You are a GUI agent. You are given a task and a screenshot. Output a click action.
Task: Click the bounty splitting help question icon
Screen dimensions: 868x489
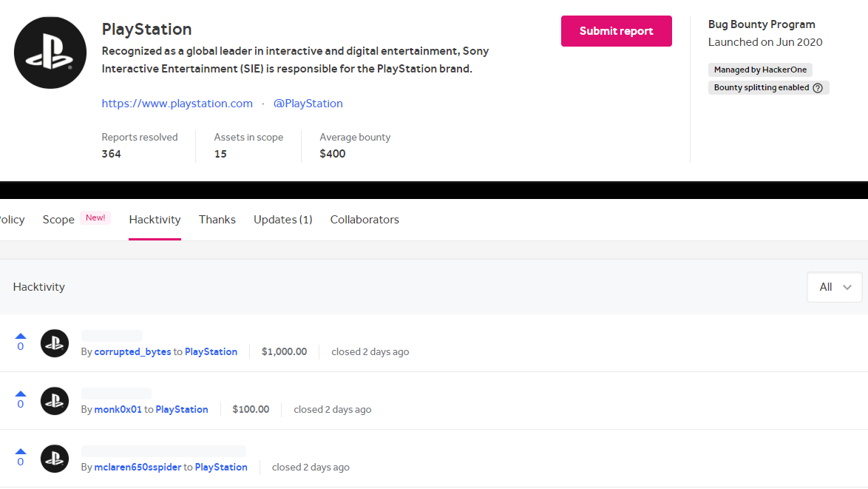click(818, 87)
